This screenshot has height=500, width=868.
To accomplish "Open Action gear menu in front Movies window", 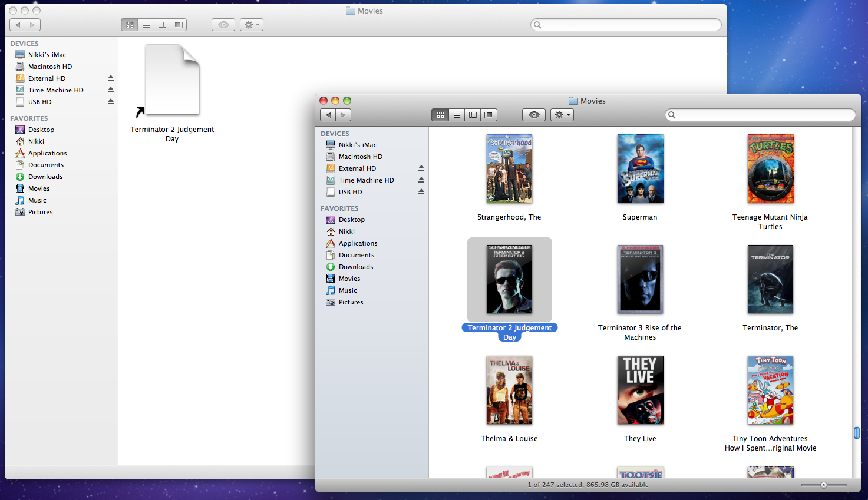I will coord(562,115).
